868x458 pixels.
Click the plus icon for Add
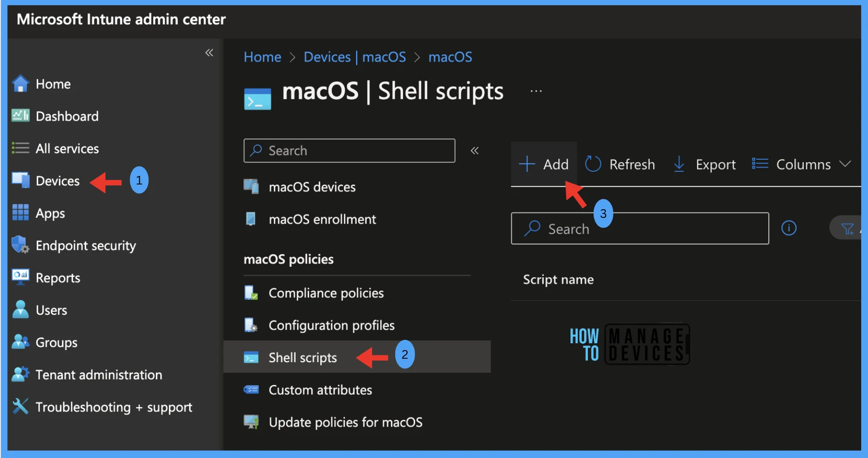pyautogui.click(x=527, y=164)
